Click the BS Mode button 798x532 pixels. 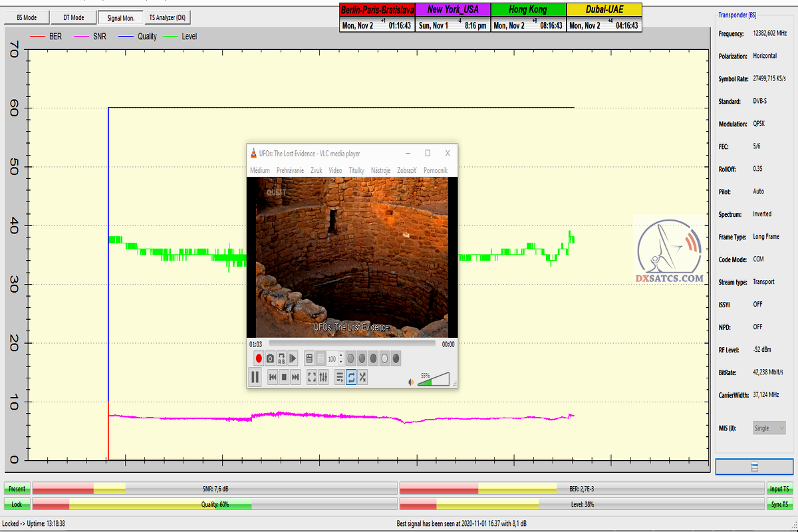pyautogui.click(x=27, y=17)
